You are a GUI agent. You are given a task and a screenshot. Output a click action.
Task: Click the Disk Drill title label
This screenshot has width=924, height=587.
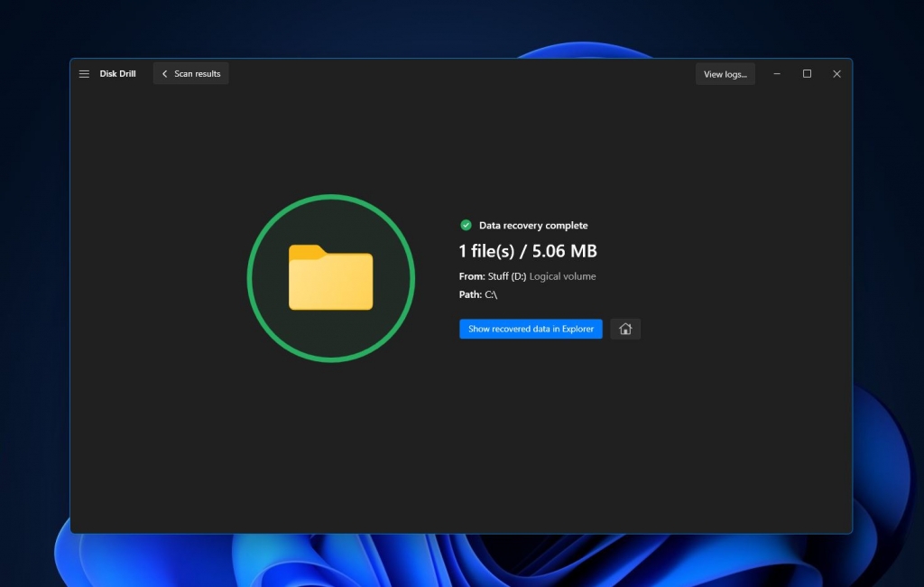coord(117,74)
